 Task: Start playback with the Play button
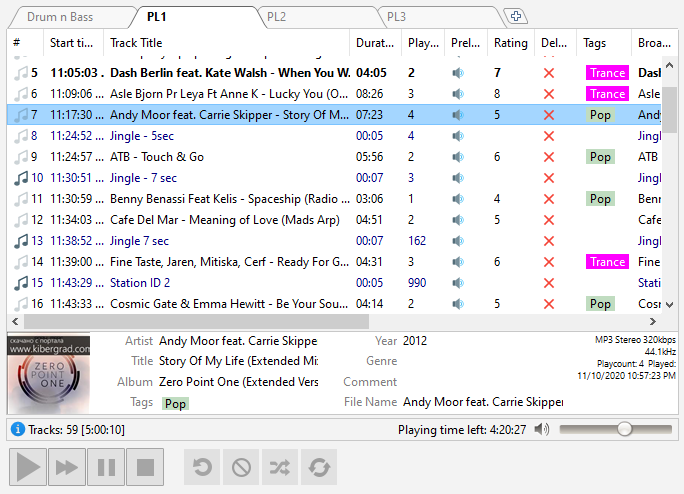point(28,467)
